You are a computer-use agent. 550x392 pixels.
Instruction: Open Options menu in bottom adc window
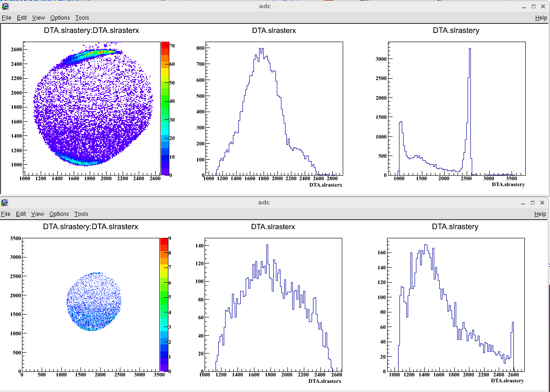(x=59, y=214)
